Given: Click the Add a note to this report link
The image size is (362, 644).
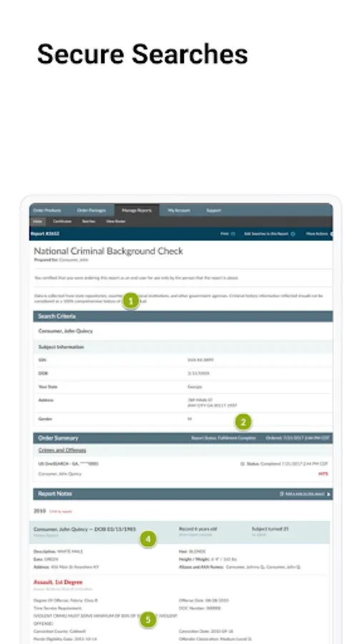Looking at the screenshot, I should point(305,494).
